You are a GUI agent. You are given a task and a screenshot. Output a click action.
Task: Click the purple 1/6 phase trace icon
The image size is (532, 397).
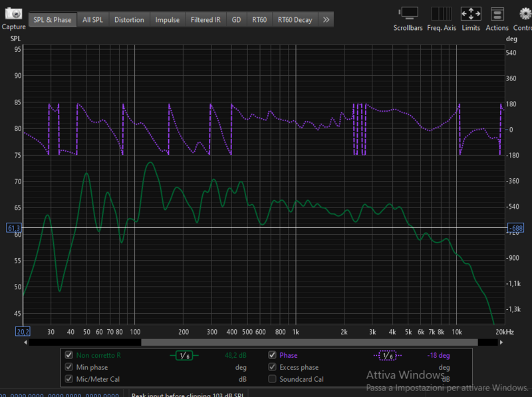388,355
